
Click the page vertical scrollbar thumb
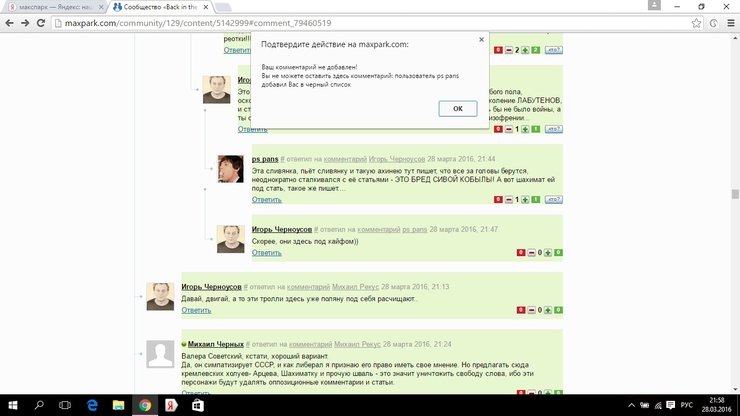point(735,195)
